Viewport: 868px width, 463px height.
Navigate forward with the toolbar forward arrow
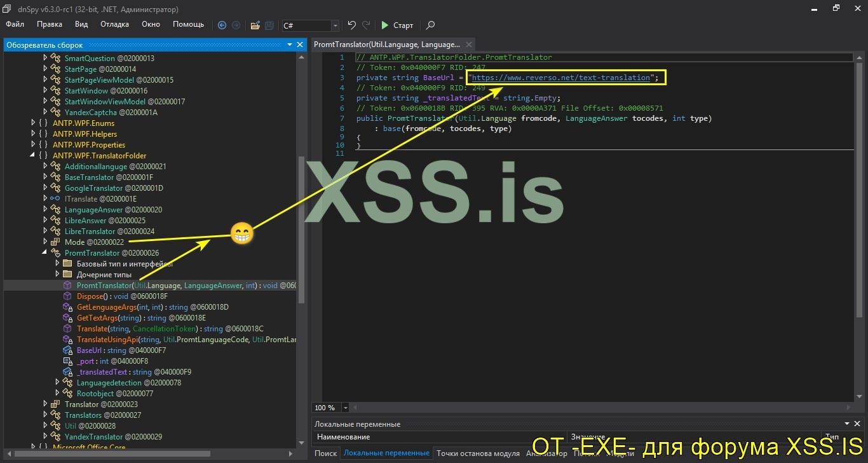click(x=236, y=25)
